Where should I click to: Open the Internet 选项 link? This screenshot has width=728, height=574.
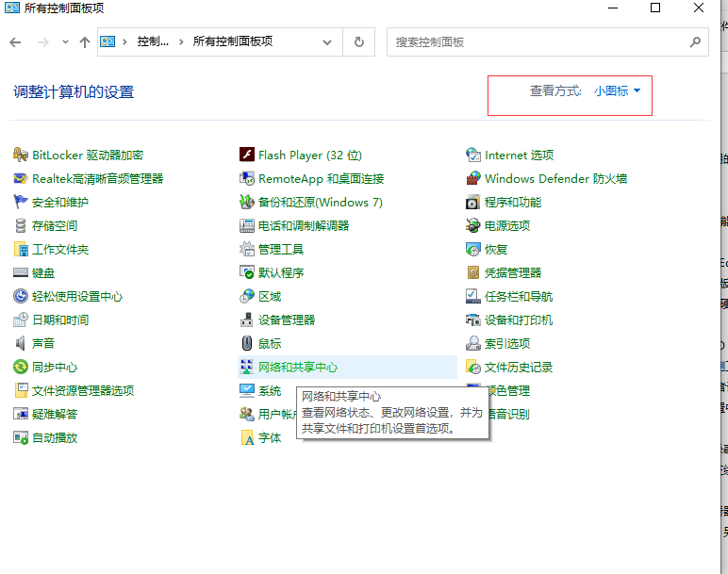[x=519, y=156]
